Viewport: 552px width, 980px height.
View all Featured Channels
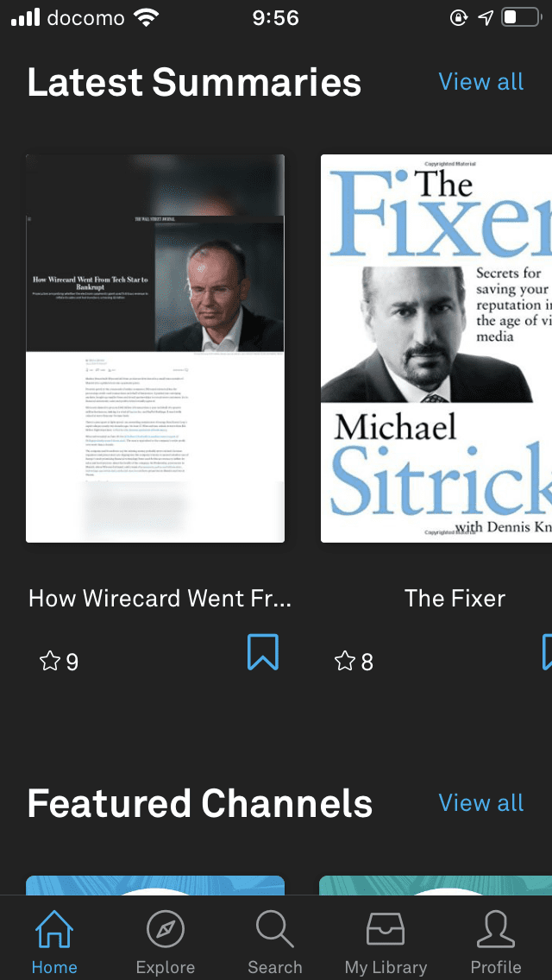pos(480,802)
